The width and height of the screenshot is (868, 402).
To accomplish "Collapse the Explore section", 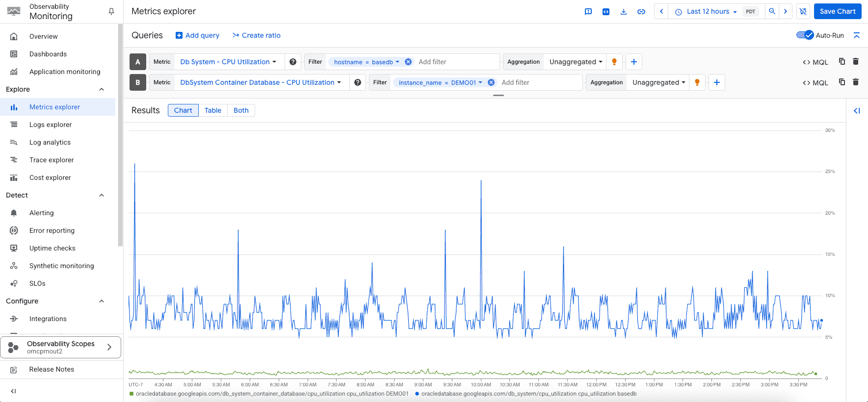I will (x=102, y=89).
